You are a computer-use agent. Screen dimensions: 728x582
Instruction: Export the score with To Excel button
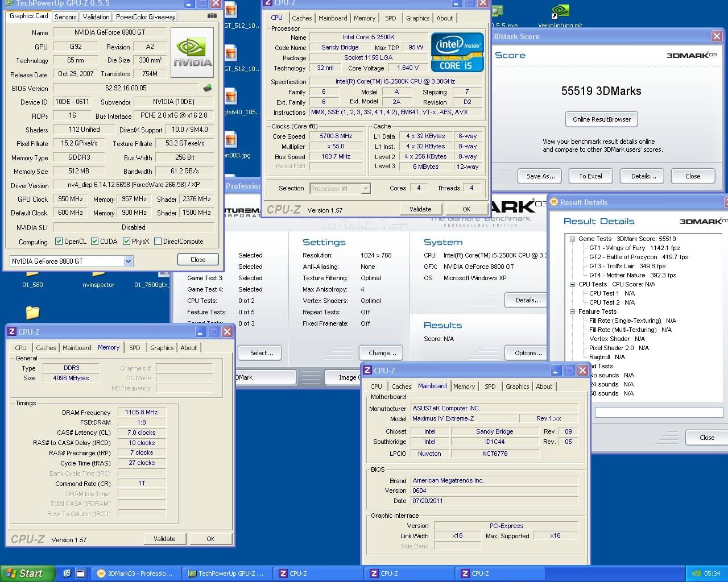click(590, 176)
